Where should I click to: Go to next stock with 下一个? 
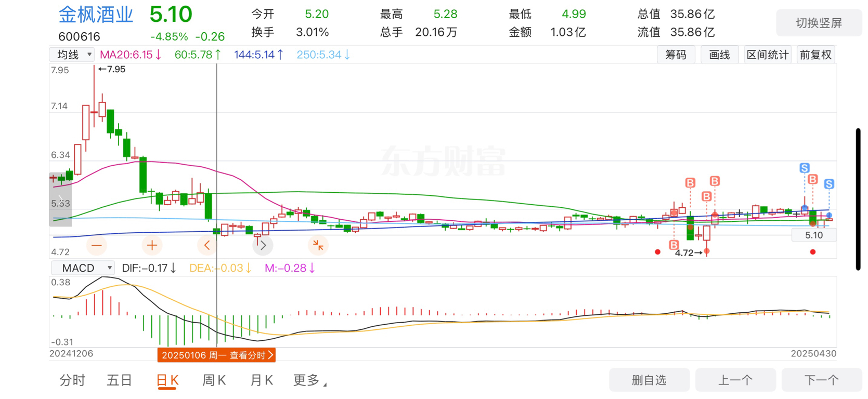point(822,380)
